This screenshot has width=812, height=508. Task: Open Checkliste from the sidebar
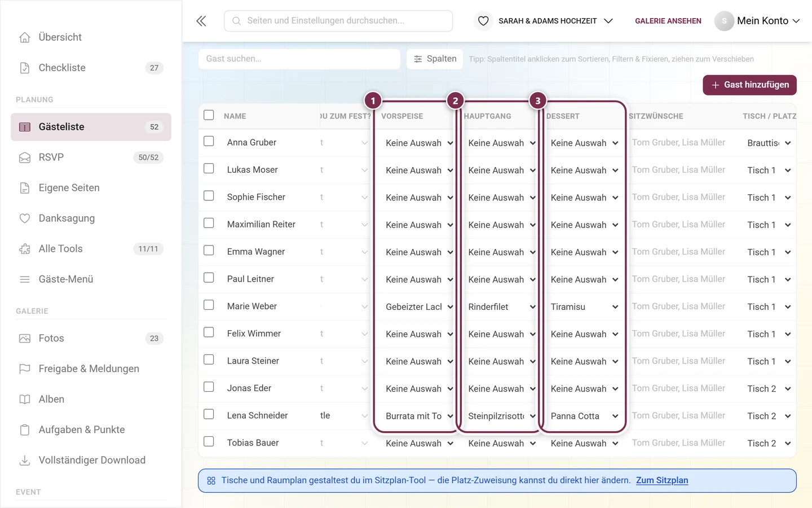point(91,68)
